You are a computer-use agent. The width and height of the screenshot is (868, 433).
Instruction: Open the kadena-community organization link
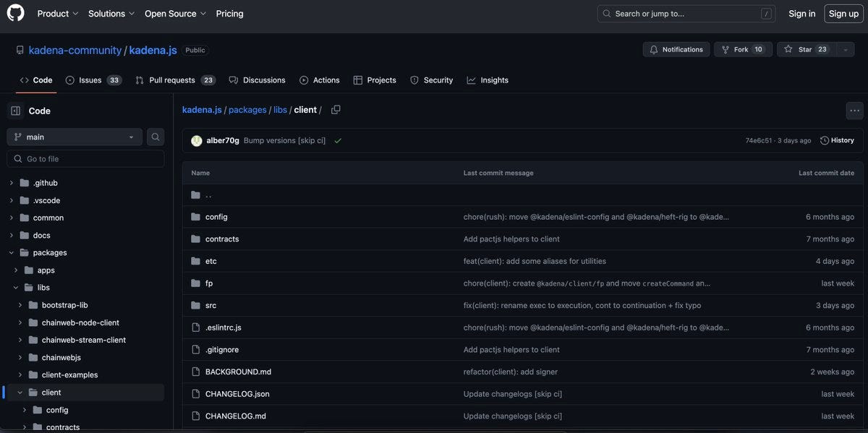[75, 50]
